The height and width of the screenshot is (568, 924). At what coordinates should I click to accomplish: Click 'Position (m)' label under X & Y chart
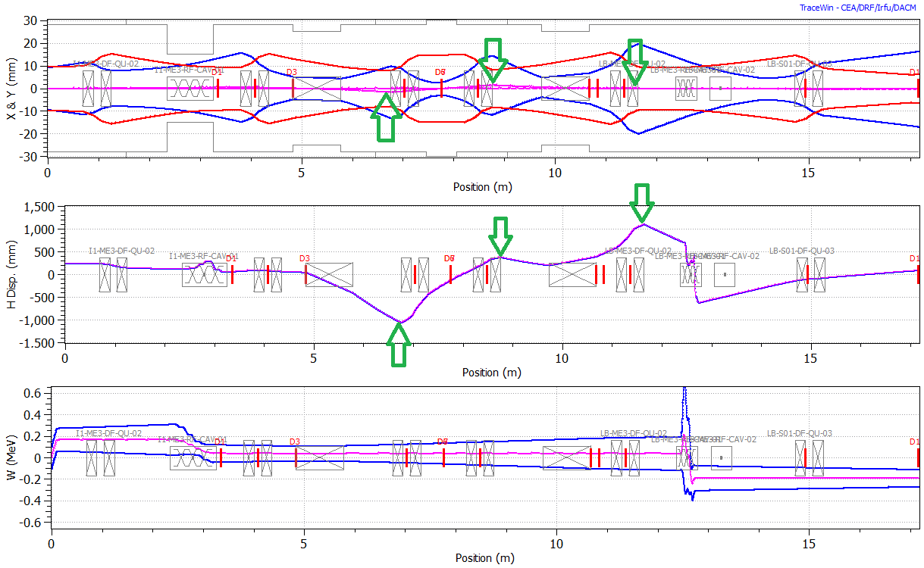click(x=482, y=186)
